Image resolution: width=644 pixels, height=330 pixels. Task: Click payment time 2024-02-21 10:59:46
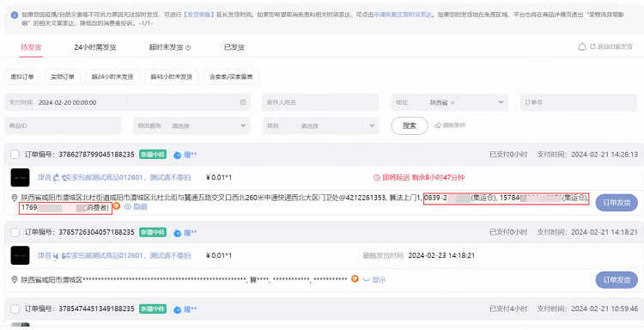click(605, 309)
